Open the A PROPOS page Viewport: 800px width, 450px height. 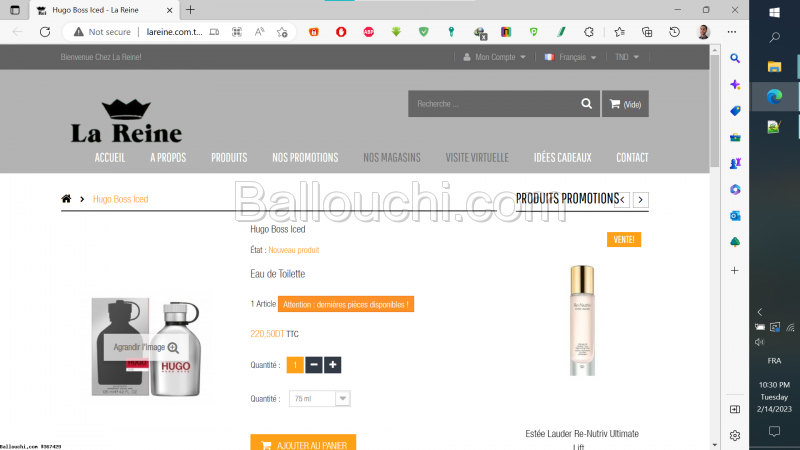click(x=168, y=158)
